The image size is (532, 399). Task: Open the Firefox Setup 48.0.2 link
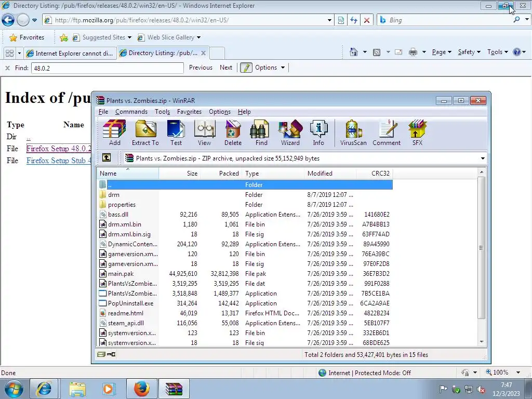[x=59, y=148]
